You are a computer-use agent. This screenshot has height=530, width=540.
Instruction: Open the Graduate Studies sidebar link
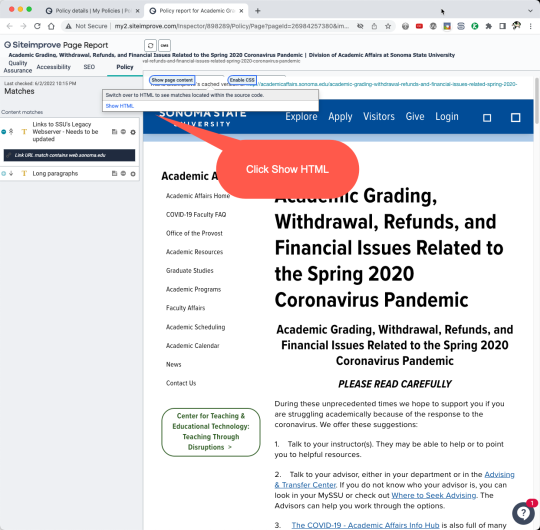click(x=190, y=271)
